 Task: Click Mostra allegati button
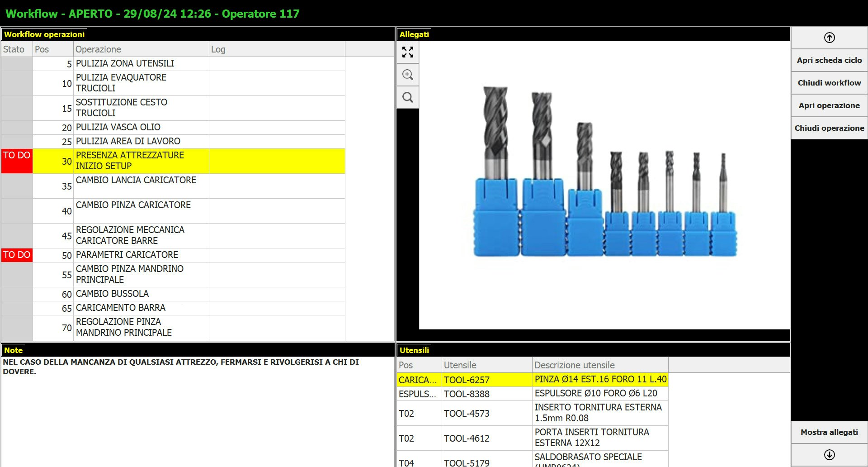pyautogui.click(x=829, y=432)
